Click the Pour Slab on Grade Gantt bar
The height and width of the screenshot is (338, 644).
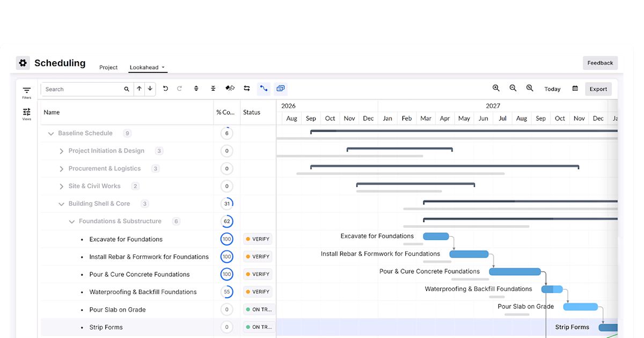(x=581, y=307)
